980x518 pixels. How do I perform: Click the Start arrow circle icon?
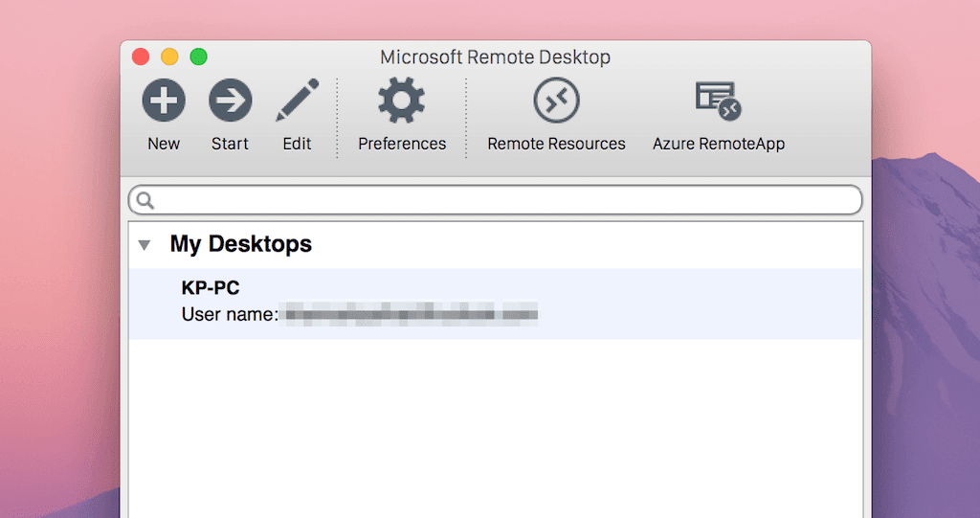coord(231,101)
